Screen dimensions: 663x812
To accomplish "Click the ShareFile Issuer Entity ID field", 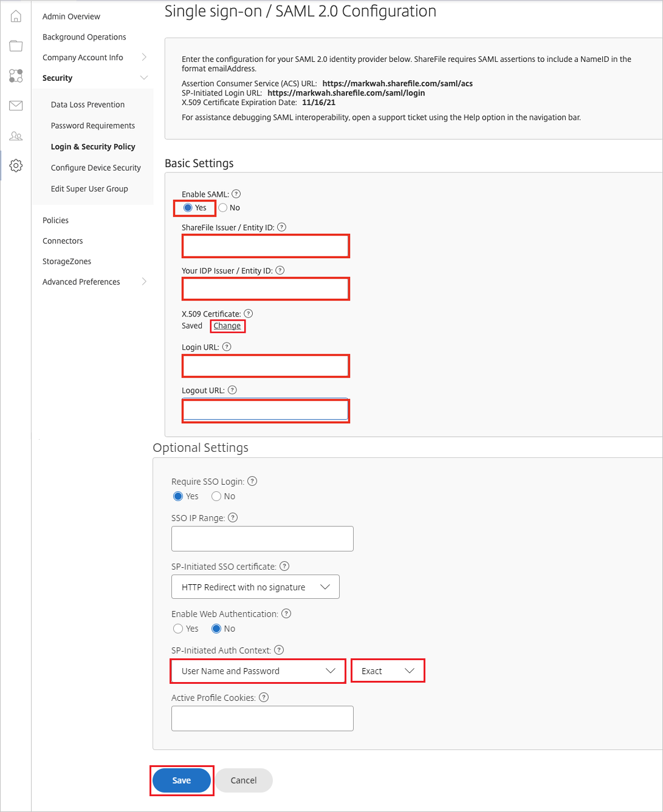I will pyautogui.click(x=266, y=246).
